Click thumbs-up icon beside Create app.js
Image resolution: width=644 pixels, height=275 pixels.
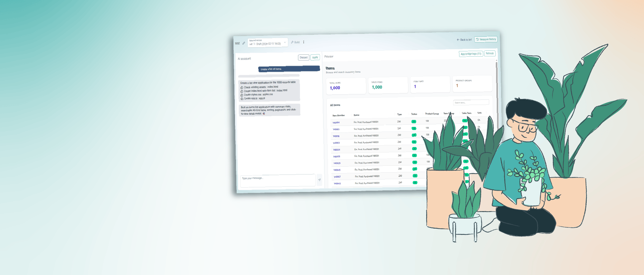pos(242,99)
